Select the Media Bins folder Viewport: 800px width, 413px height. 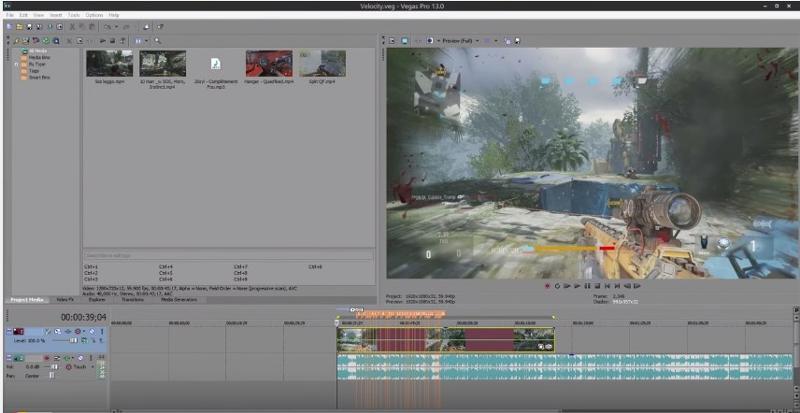[36, 58]
